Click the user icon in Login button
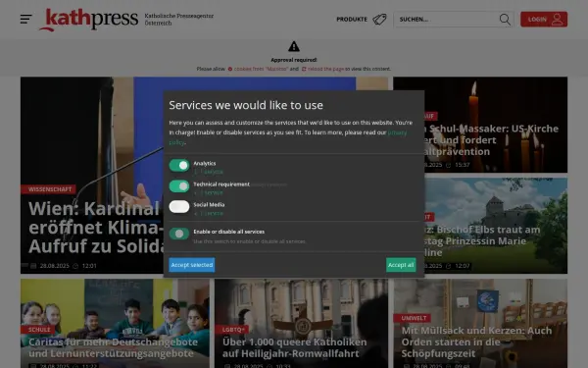The image size is (588, 368). [x=558, y=20]
